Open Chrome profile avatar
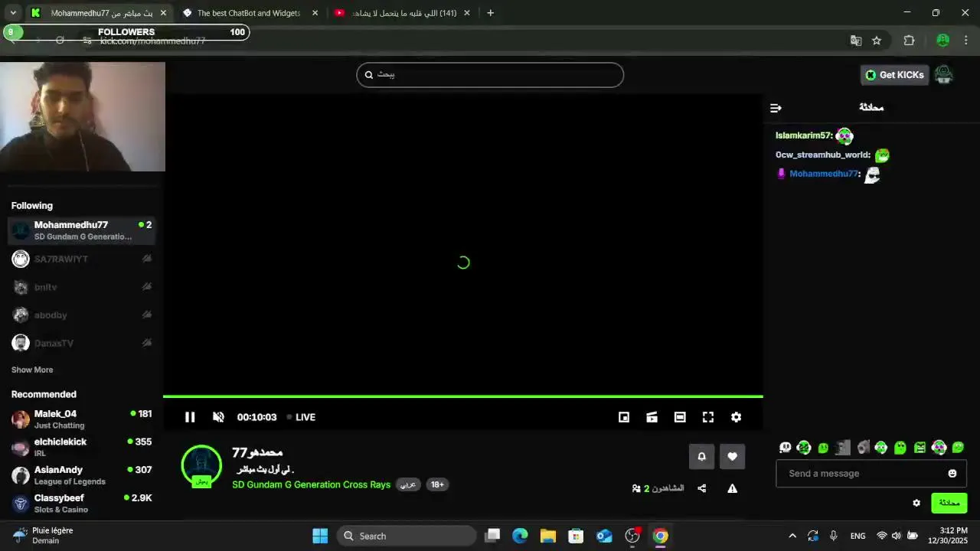Image resolution: width=980 pixels, height=551 pixels. click(x=943, y=41)
